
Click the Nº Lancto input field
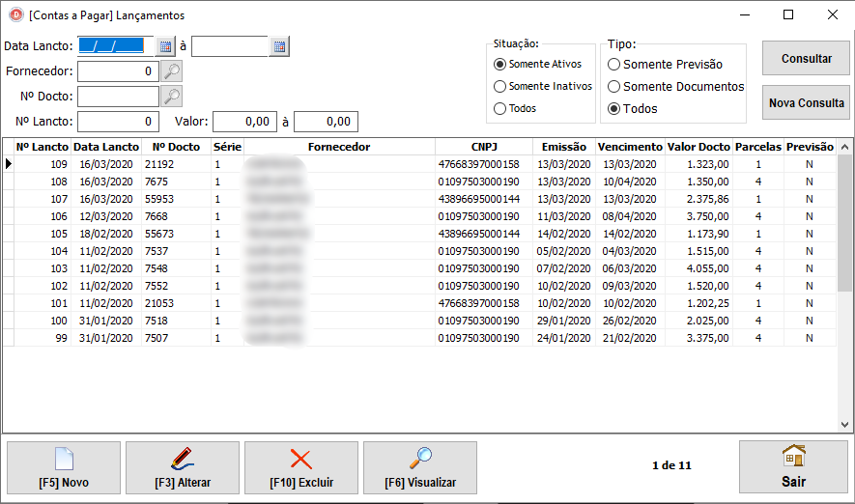[x=118, y=122]
